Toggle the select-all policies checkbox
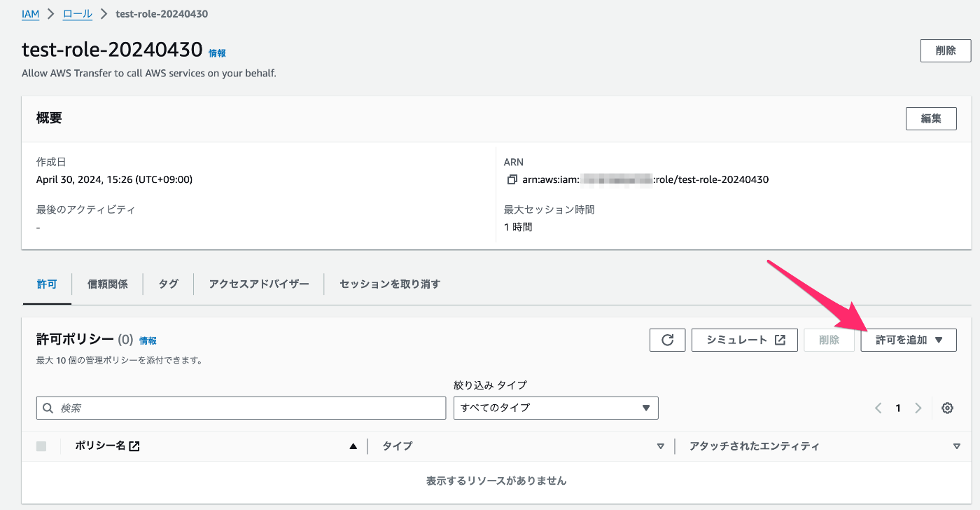Viewport: 980px width, 510px height. (x=41, y=446)
